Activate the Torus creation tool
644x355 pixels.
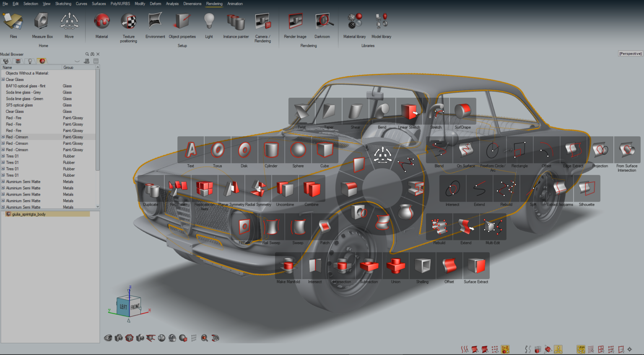tap(217, 150)
